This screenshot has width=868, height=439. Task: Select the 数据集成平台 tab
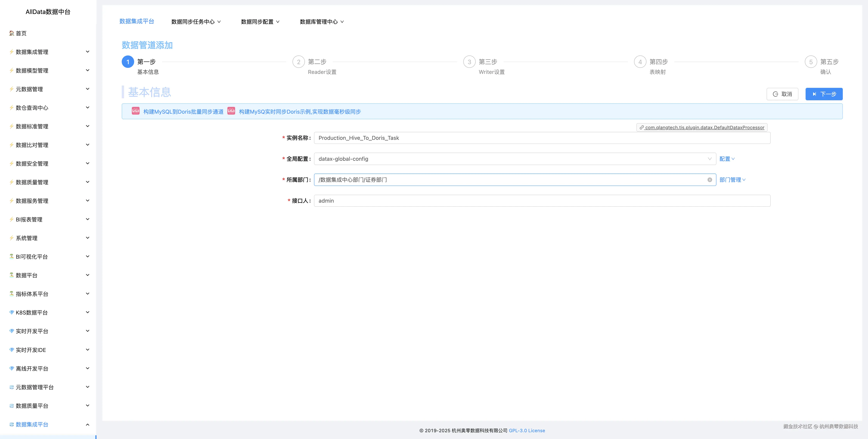click(x=137, y=21)
